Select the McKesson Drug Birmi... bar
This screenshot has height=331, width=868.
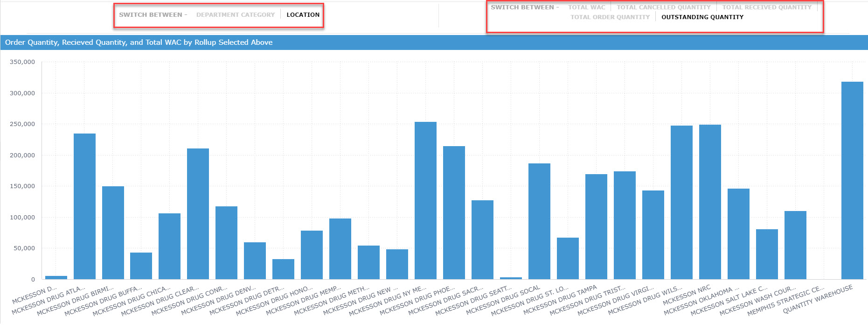pyautogui.click(x=113, y=233)
